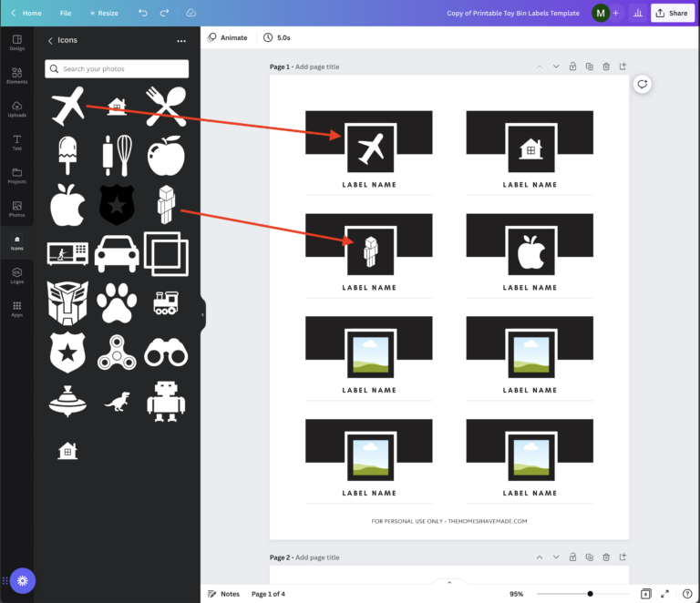This screenshot has height=603, width=700.
Task: Open the Elements tab in the sidebar
Action: 16,76
